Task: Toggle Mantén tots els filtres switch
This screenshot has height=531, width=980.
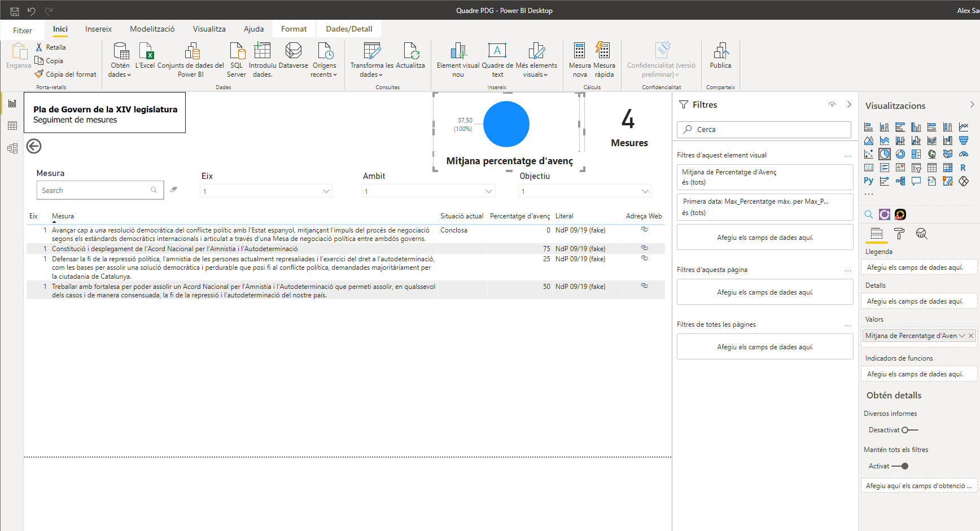Action: pos(900,466)
